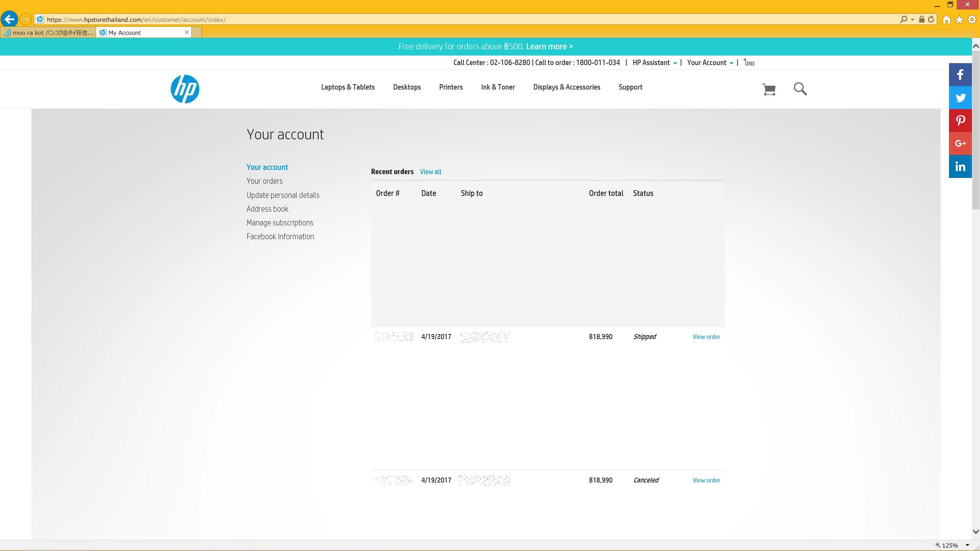Open the browser Home icon
Image resolution: width=980 pixels, height=551 pixels.
pyautogui.click(x=947, y=20)
